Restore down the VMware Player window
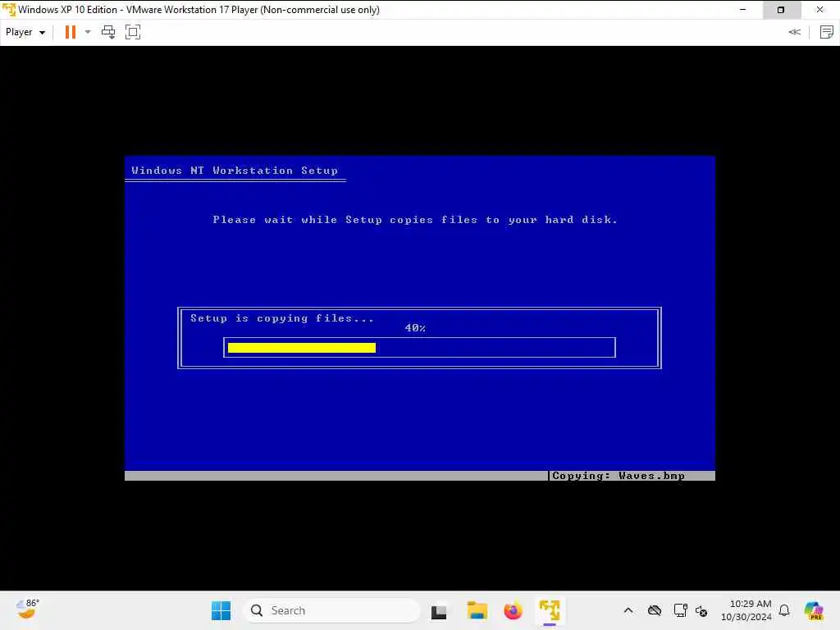 click(x=781, y=10)
